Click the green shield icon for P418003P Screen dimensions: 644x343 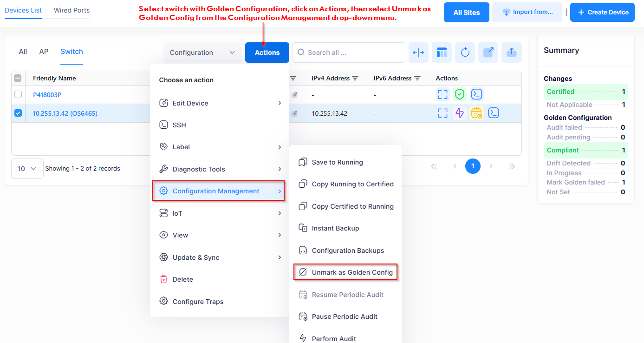459,94
